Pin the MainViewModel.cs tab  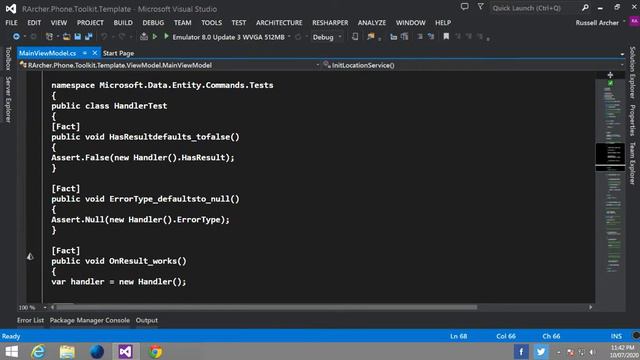tap(84, 53)
